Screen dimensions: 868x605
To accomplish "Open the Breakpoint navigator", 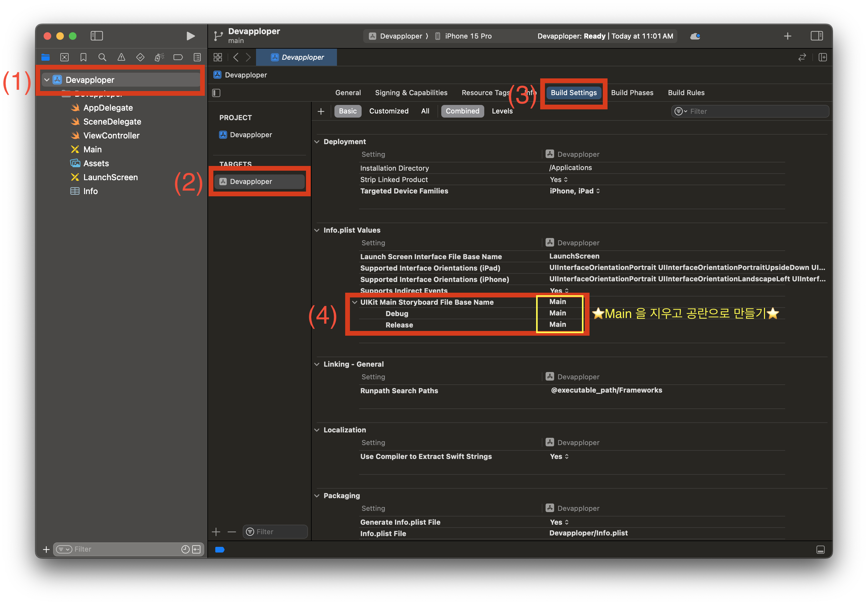I will (178, 57).
